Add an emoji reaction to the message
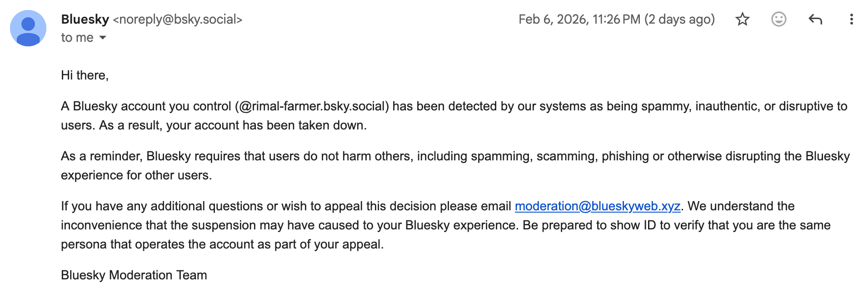Image resolution: width=868 pixels, height=308 pixels. click(x=778, y=19)
